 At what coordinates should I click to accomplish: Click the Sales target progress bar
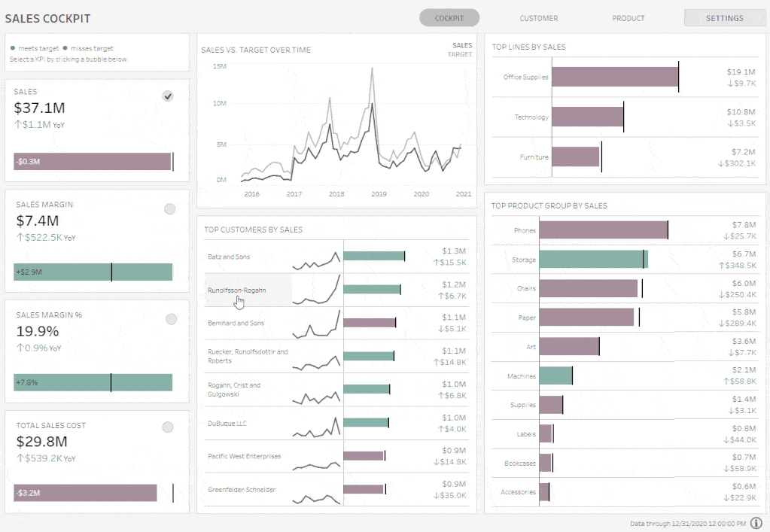[92, 161]
